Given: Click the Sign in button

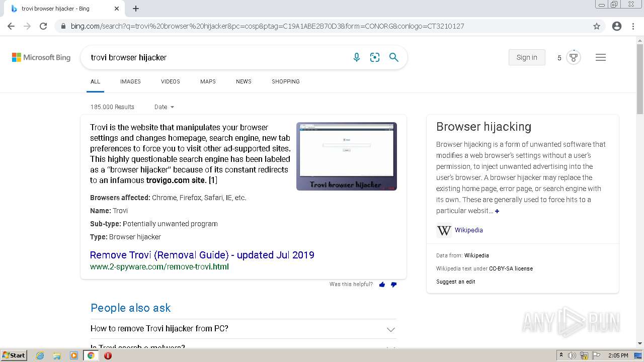Looking at the screenshot, I should [x=527, y=57].
